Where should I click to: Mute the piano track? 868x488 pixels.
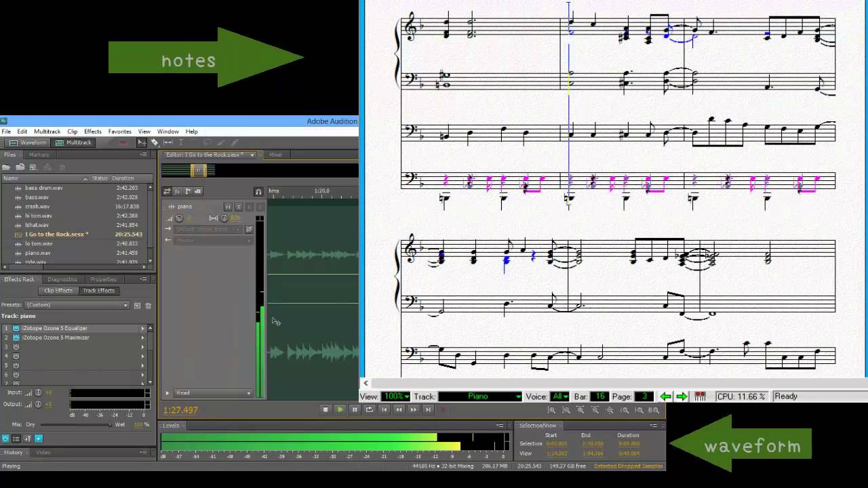click(x=228, y=207)
